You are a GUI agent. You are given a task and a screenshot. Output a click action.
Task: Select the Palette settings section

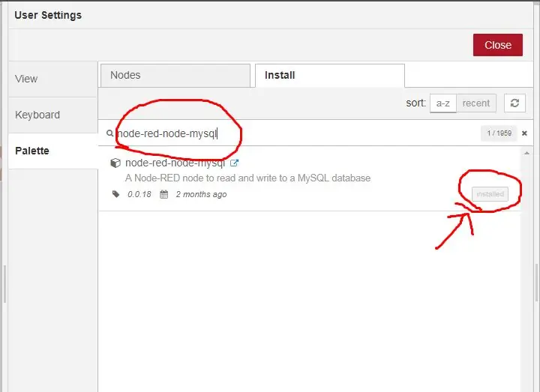pos(53,151)
